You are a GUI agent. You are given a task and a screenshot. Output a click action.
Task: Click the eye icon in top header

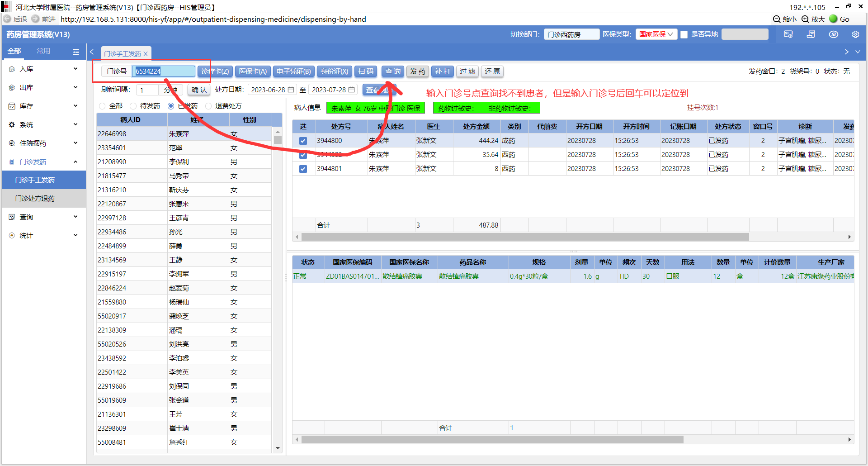(833, 34)
